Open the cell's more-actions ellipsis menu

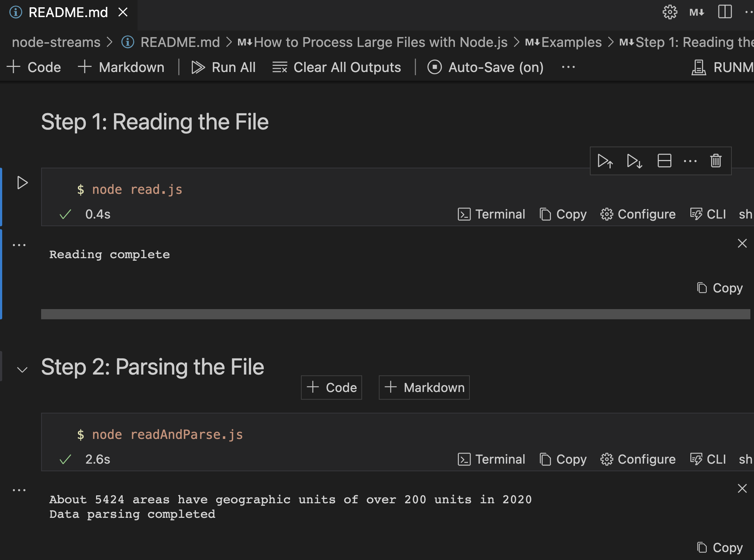click(x=690, y=161)
